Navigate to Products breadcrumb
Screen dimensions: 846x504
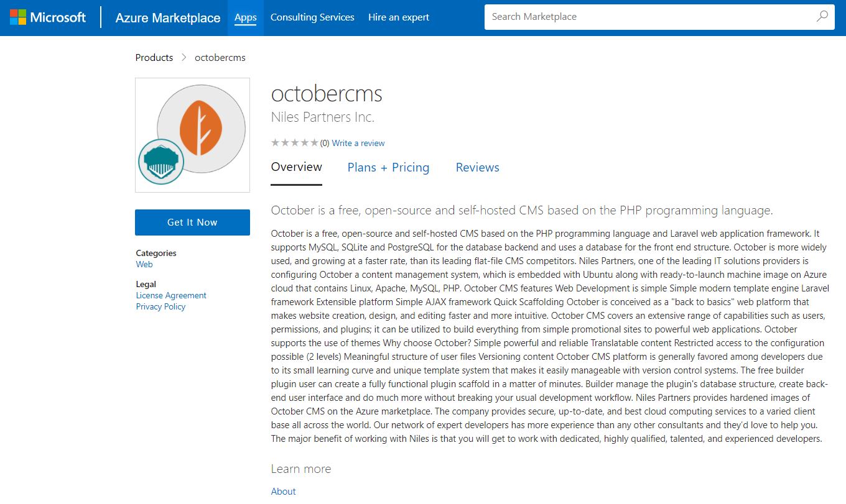click(154, 58)
